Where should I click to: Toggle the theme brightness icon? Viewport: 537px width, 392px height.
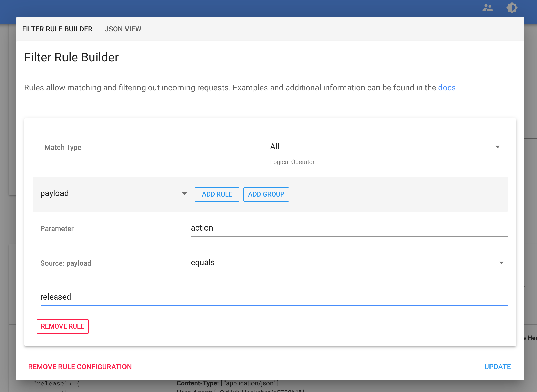point(512,8)
